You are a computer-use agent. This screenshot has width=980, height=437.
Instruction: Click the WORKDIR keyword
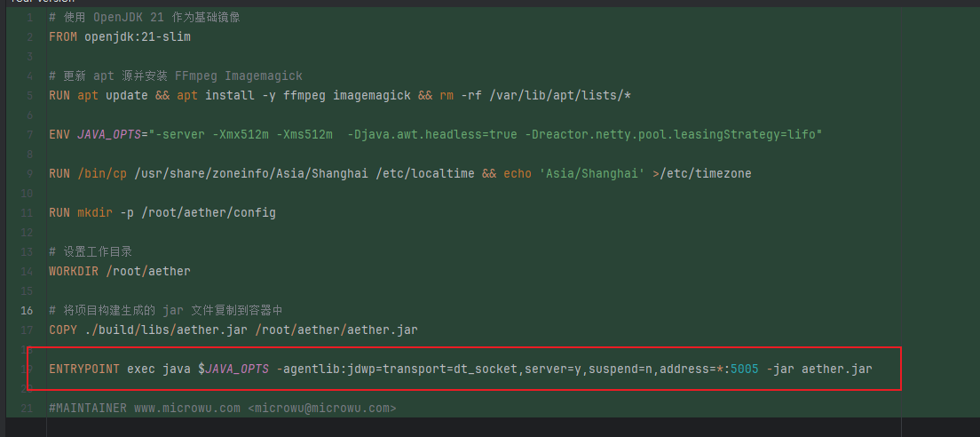point(74,271)
